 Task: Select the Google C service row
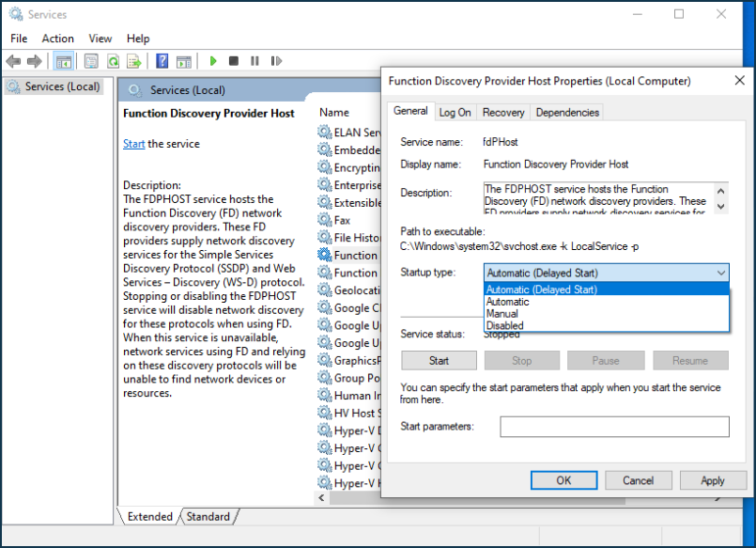(x=348, y=307)
